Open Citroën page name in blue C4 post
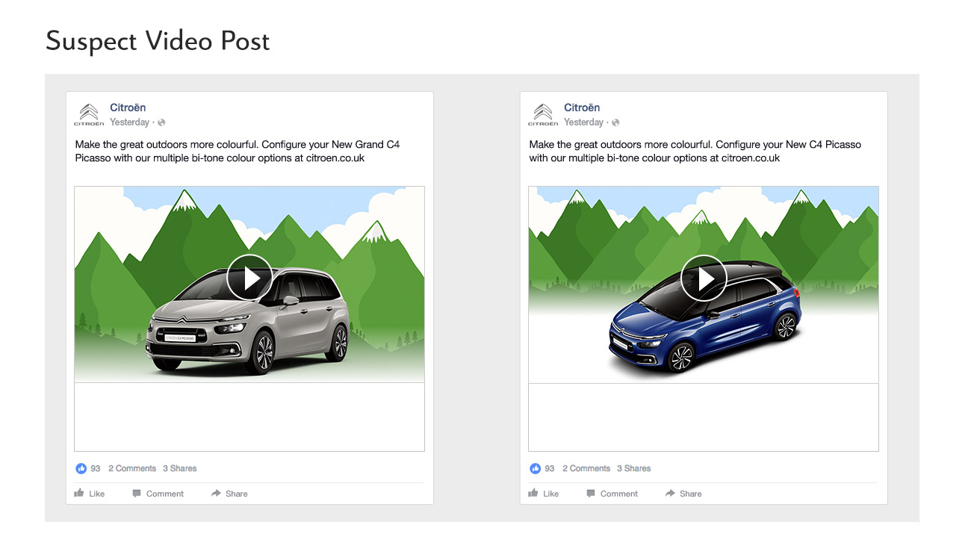The width and height of the screenshot is (971, 560). [582, 108]
